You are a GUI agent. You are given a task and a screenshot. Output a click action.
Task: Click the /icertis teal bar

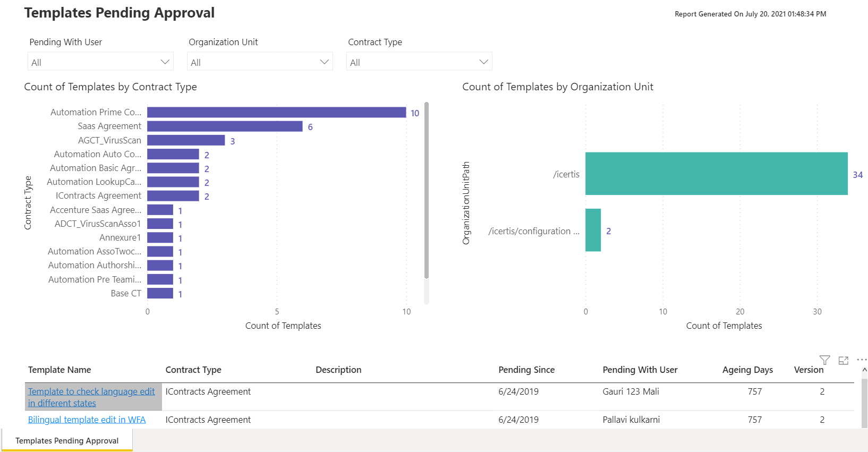pyautogui.click(x=716, y=174)
